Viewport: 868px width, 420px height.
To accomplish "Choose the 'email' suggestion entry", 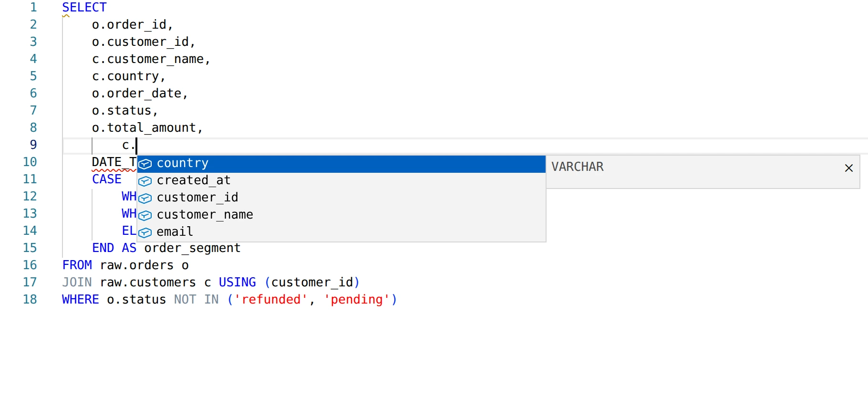I will pyautogui.click(x=341, y=232).
